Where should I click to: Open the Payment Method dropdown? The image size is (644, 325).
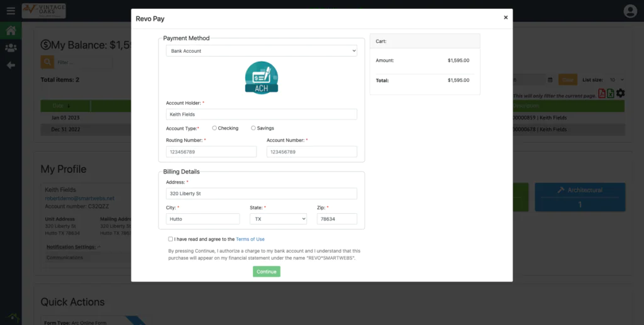tap(261, 51)
